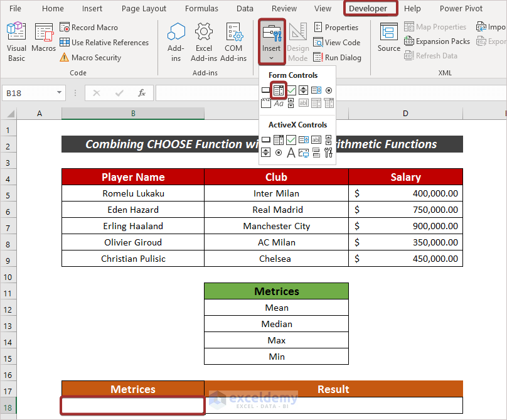
Task: Open the Macros list
Action: pyautogui.click(x=43, y=38)
